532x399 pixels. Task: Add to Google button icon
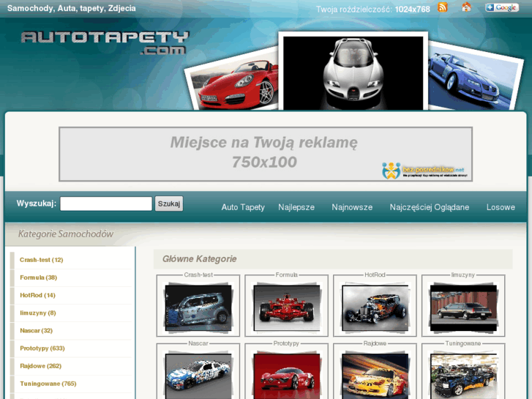pos(502,7)
